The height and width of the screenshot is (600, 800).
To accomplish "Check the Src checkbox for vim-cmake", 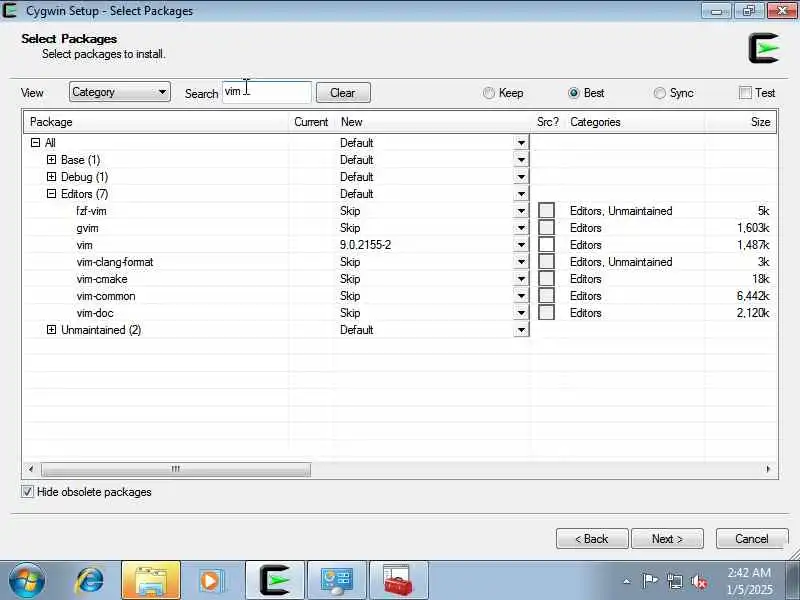I will click(x=546, y=279).
